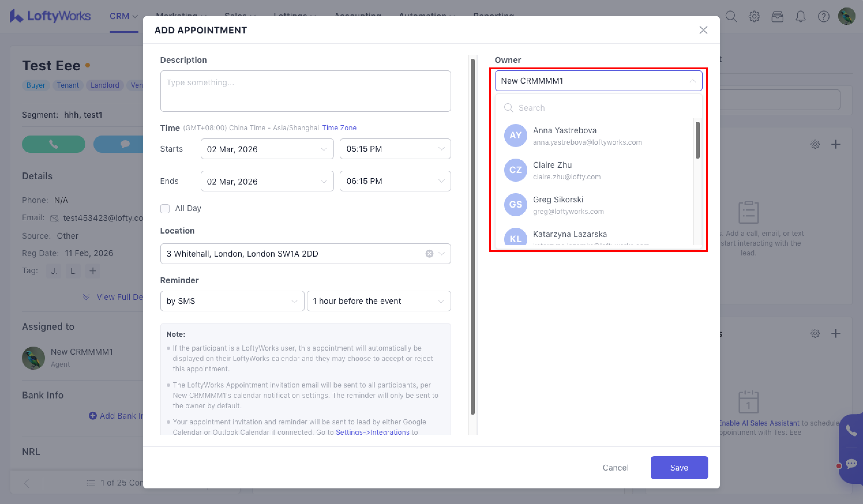
Task: Close the Add Appointment dialog
Action: [x=703, y=30]
